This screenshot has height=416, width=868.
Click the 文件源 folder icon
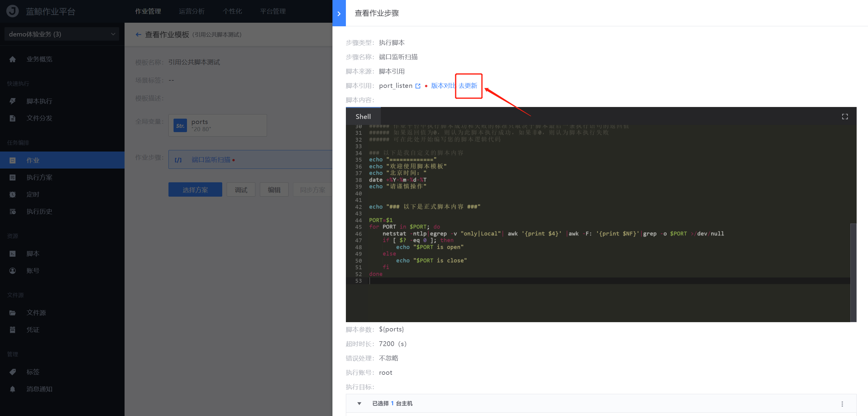13,313
